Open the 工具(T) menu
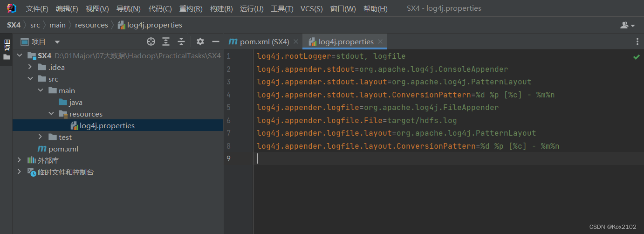The width and height of the screenshot is (644, 234). pyautogui.click(x=282, y=9)
